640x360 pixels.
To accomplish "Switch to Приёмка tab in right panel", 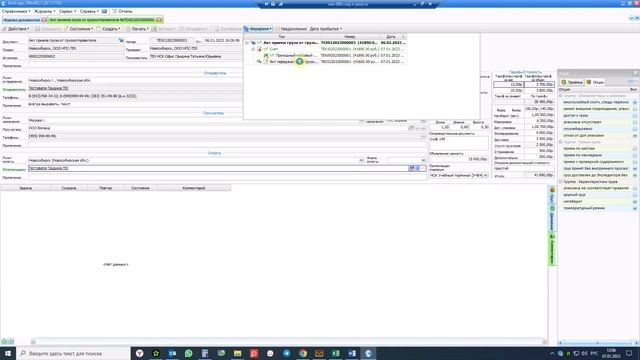I will 572,82.
